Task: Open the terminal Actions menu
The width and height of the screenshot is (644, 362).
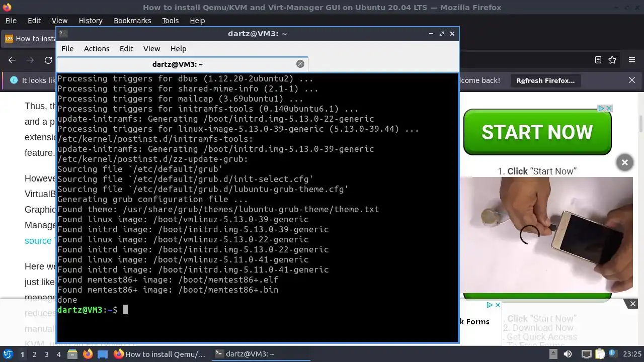Action: click(x=97, y=49)
